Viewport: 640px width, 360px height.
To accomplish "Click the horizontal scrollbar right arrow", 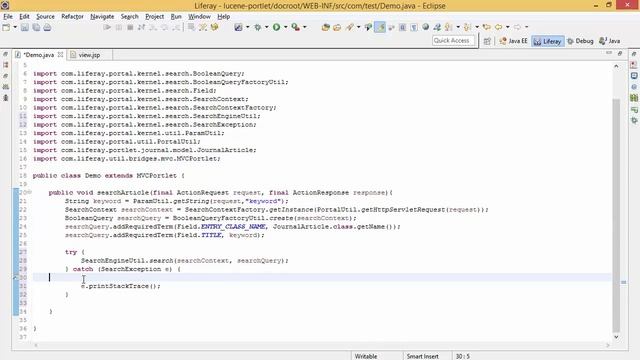I will 608,345.
